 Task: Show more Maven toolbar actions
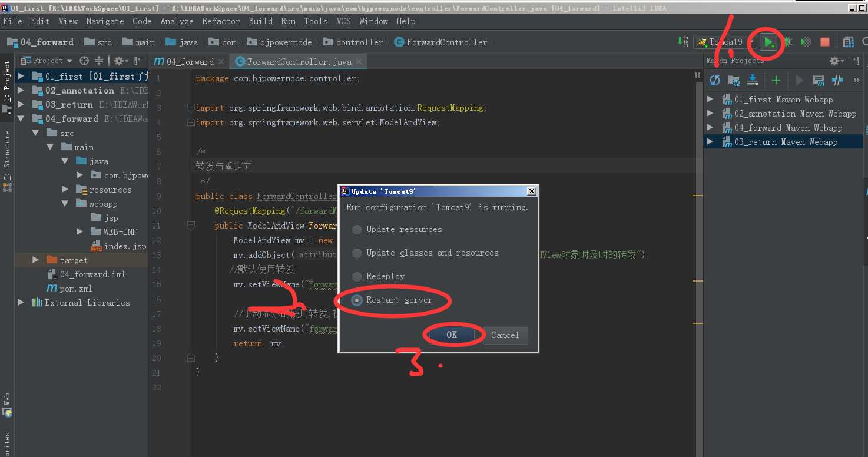tap(856, 80)
